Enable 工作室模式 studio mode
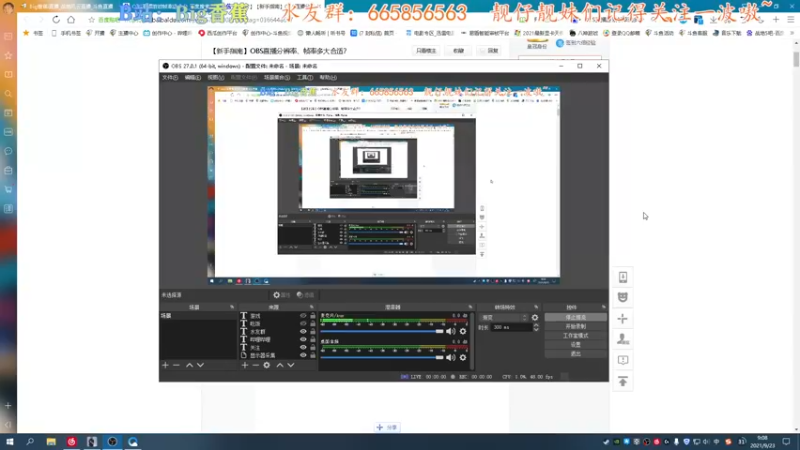Screen dimensions: 800x450 576,336
